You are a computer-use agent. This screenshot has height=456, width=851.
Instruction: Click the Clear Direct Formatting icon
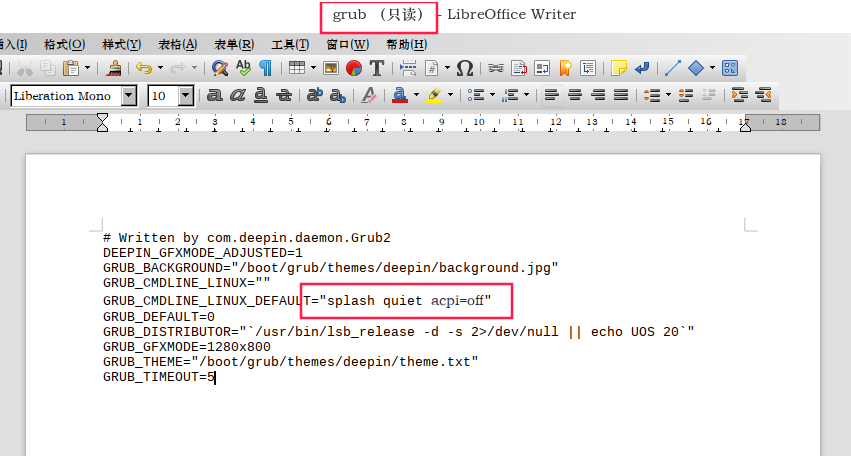pos(369,96)
